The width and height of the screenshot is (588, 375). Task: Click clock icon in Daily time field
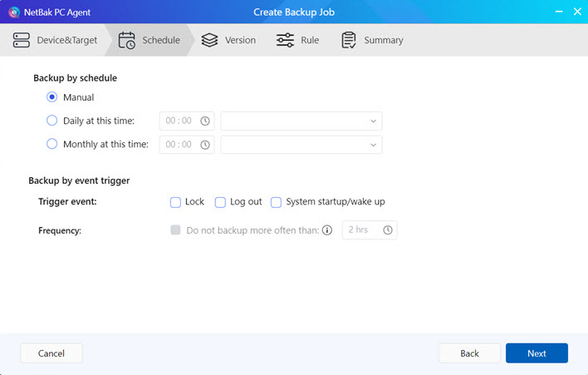pos(204,121)
